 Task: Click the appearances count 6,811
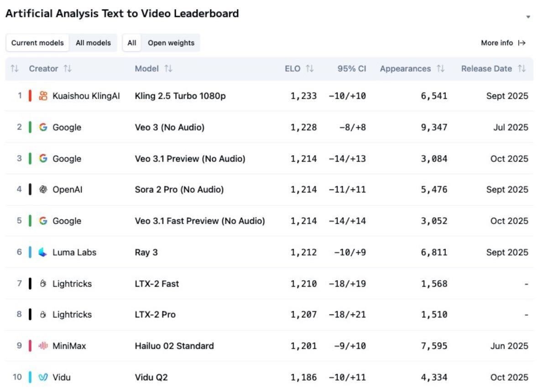point(434,252)
